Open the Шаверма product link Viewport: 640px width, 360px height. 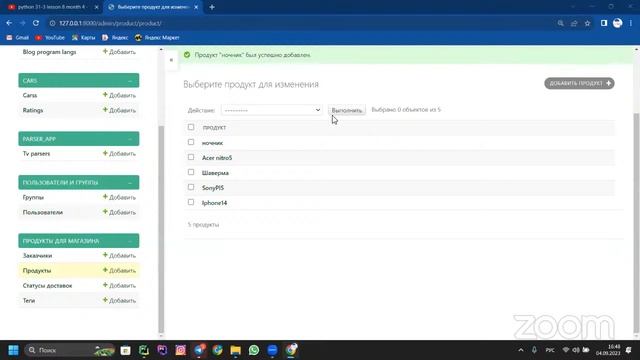215,173
